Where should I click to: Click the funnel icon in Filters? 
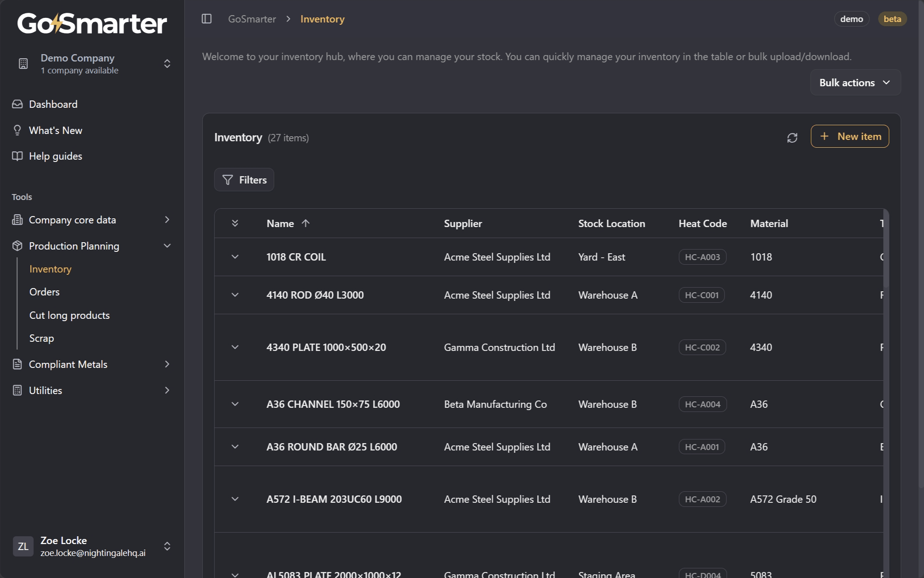[x=228, y=180]
